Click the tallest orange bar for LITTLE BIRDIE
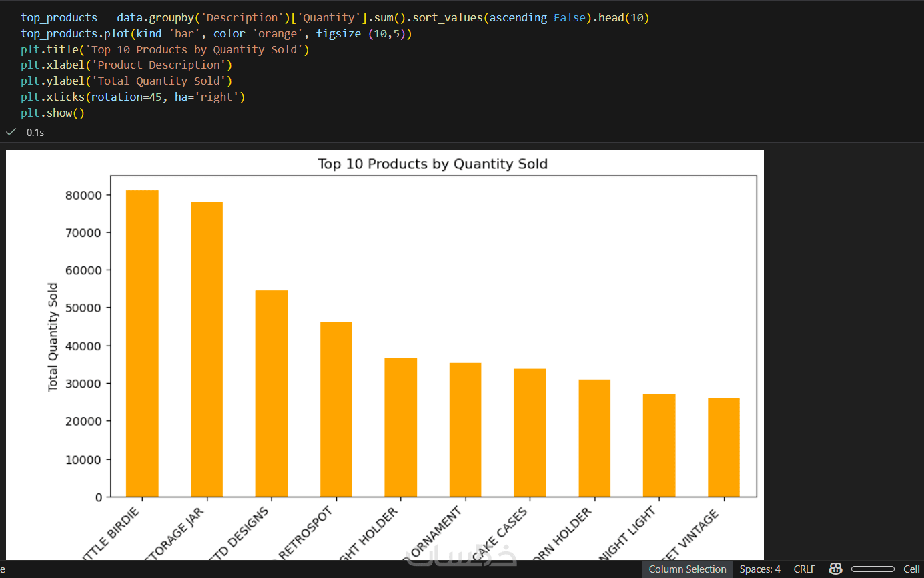Screen dimensions: 924x578 point(142,344)
